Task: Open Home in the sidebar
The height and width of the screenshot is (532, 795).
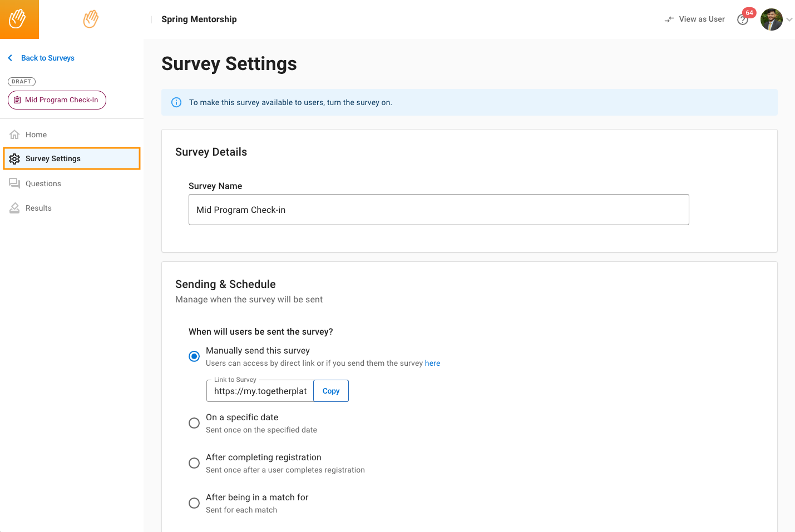Action: pos(36,135)
